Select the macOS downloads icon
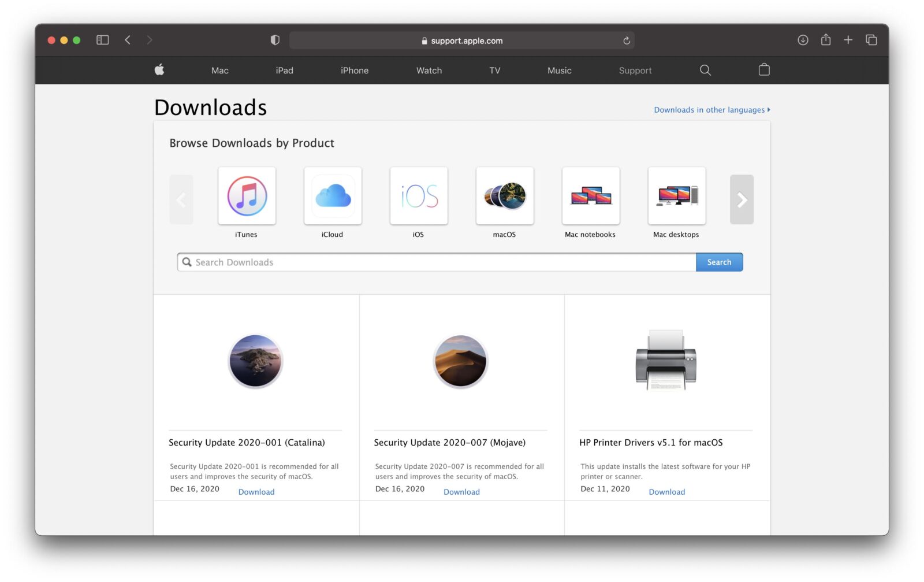This screenshot has width=924, height=582. [x=505, y=195]
